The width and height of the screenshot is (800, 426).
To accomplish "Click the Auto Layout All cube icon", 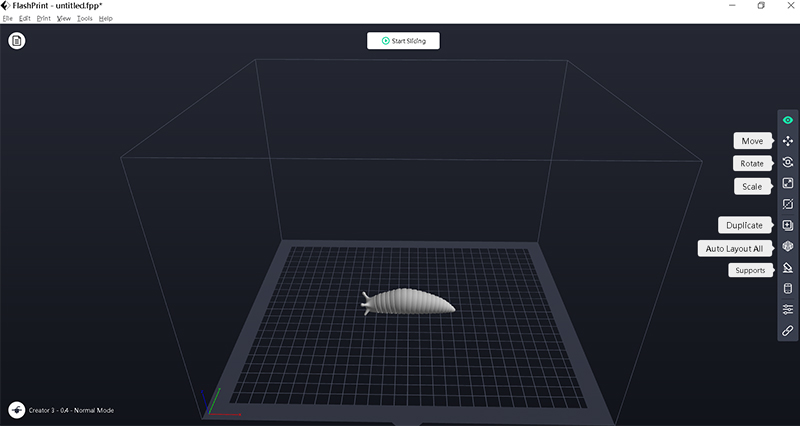I will pyautogui.click(x=788, y=246).
